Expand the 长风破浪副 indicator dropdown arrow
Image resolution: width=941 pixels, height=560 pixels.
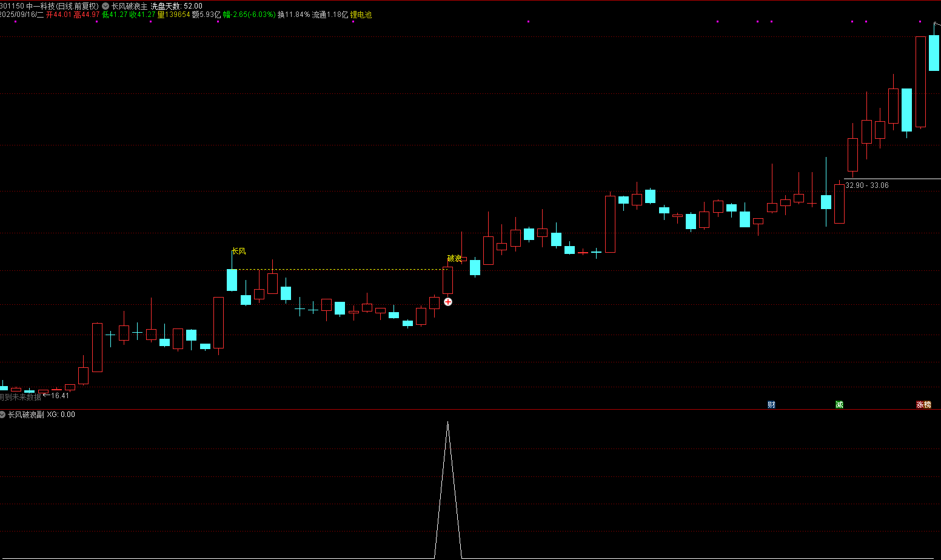click(2, 415)
